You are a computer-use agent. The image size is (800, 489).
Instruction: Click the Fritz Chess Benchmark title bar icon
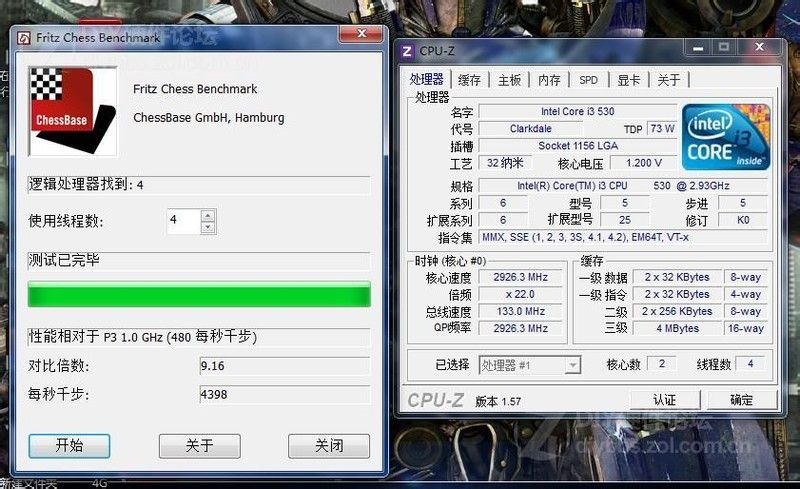[x=23, y=38]
